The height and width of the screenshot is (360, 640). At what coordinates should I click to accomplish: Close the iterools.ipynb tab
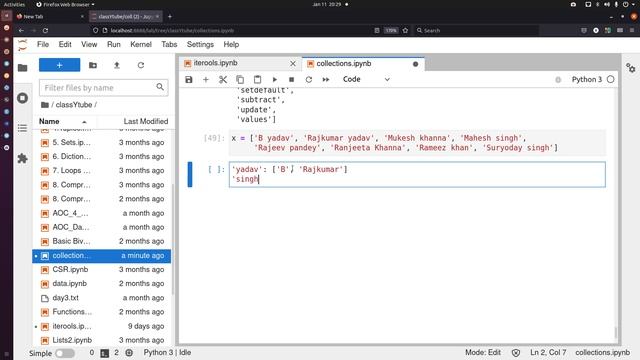tap(293, 64)
